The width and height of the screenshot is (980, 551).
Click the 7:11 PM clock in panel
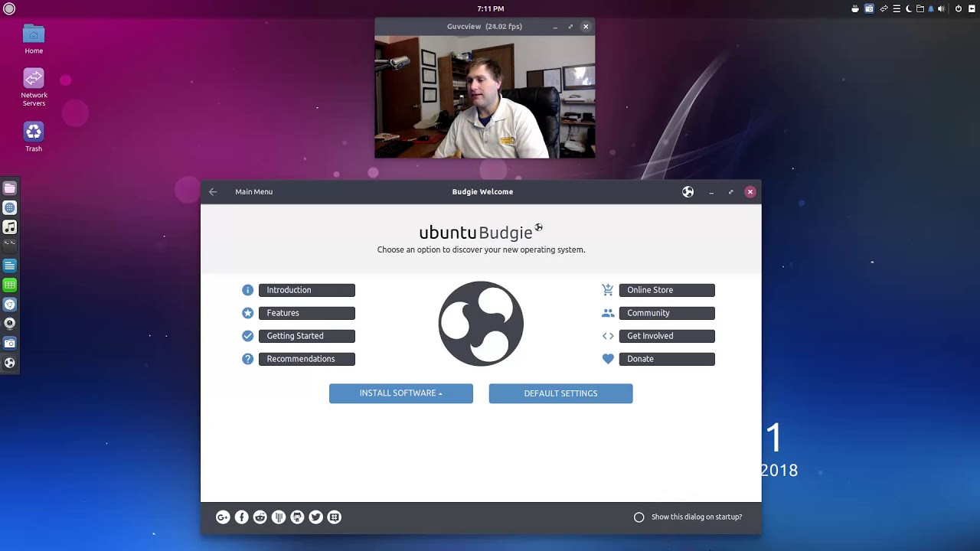click(x=490, y=9)
